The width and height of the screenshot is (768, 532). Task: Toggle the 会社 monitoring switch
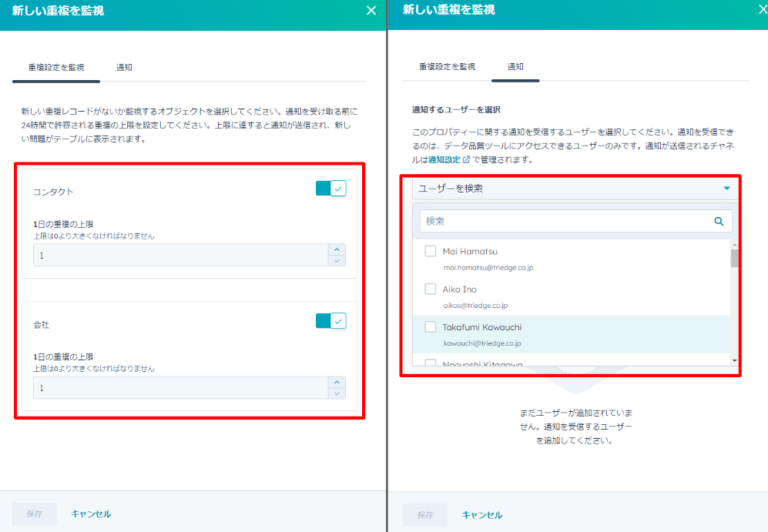(331, 321)
